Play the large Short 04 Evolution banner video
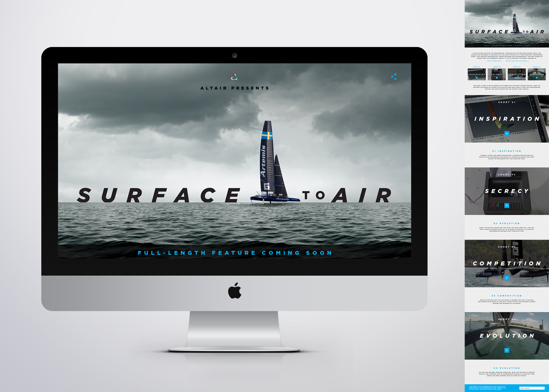Viewport: 549px width, 392px height. (507, 350)
